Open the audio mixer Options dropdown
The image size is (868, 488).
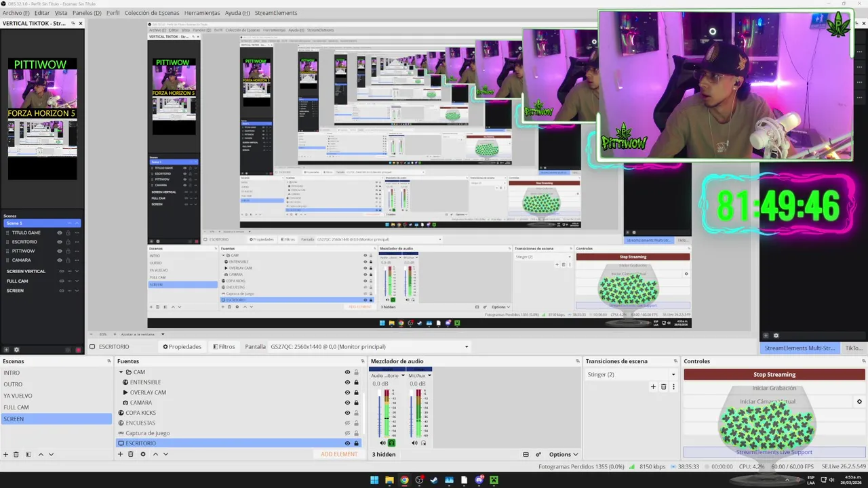(x=564, y=455)
